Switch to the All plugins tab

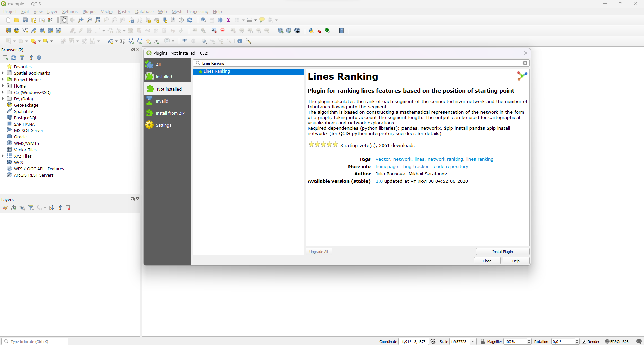tap(167, 65)
